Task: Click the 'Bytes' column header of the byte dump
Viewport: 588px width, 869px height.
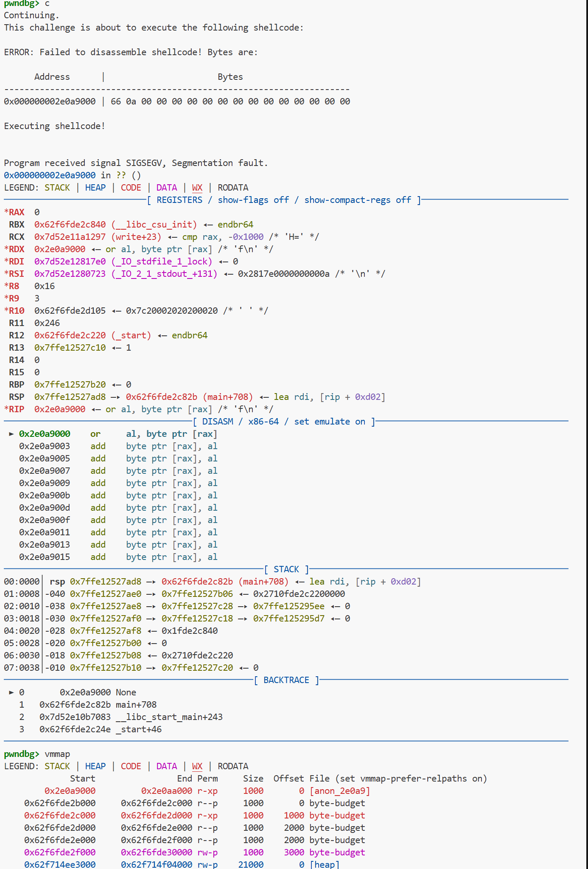Action: 230,77
